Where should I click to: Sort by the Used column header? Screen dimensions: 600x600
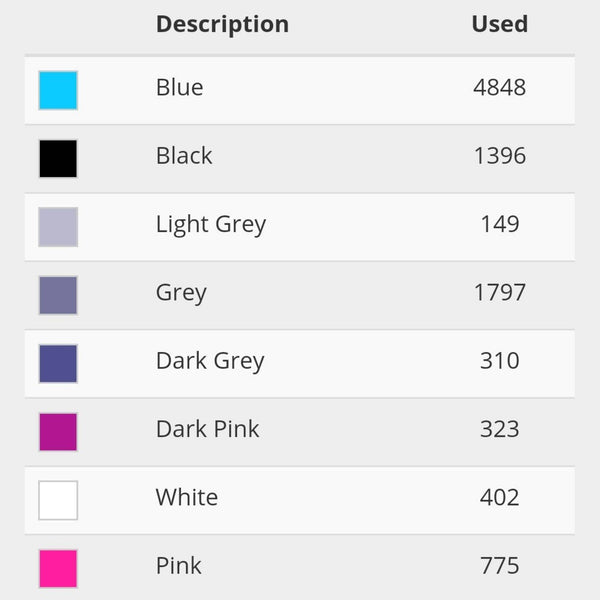pyautogui.click(x=499, y=24)
